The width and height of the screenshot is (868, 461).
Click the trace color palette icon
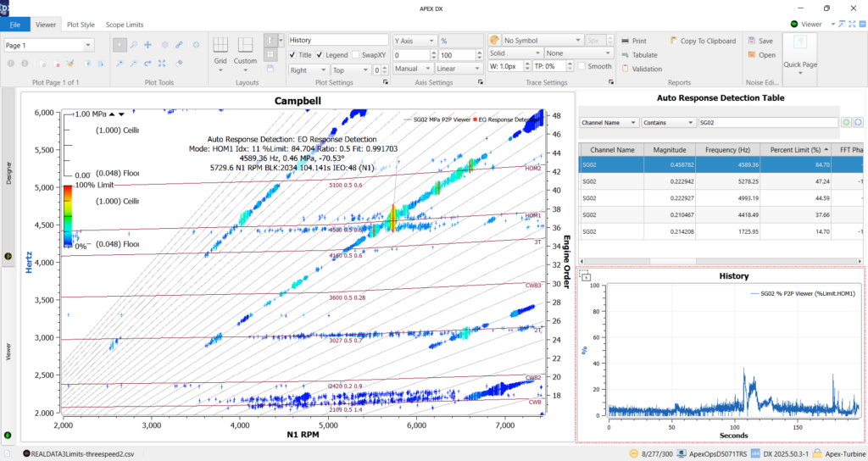(495, 40)
